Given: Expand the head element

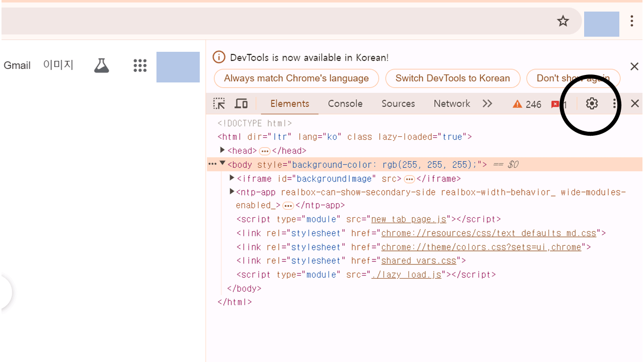Looking at the screenshot, I should click(x=222, y=150).
